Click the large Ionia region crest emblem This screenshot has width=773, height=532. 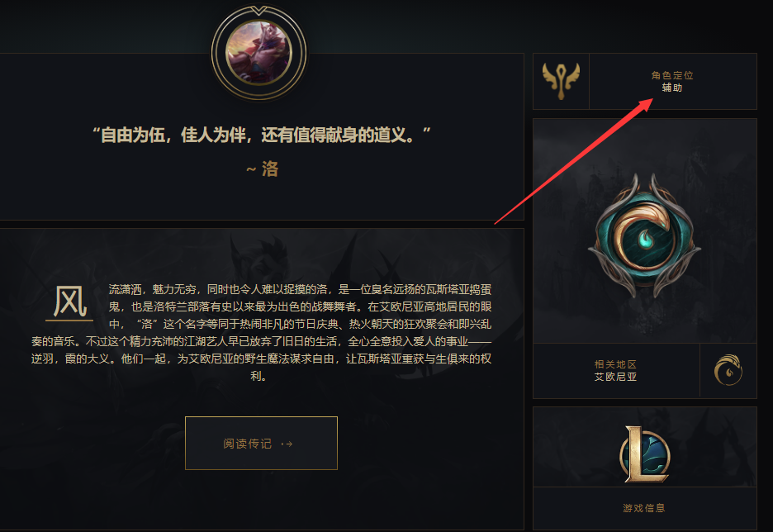pyautogui.click(x=645, y=236)
